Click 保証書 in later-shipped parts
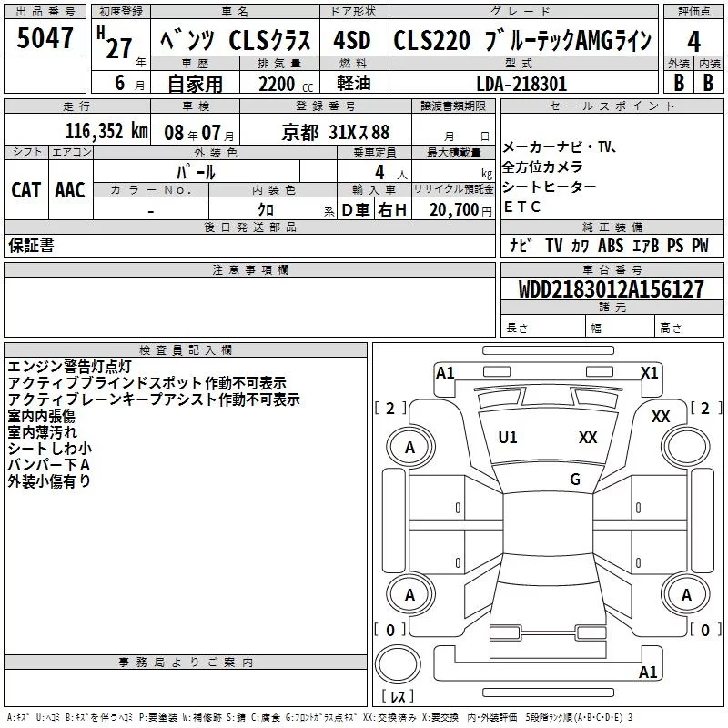 (x=31, y=245)
